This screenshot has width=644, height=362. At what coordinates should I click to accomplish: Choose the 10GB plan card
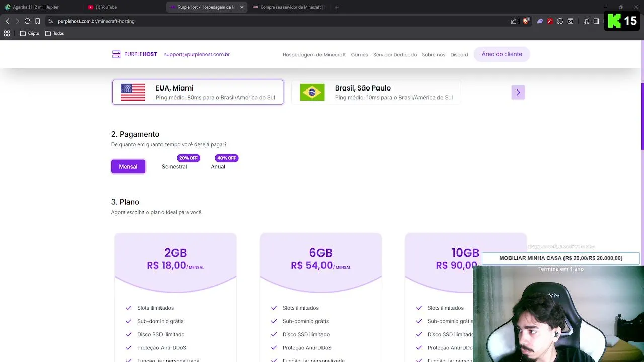click(x=465, y=298)
